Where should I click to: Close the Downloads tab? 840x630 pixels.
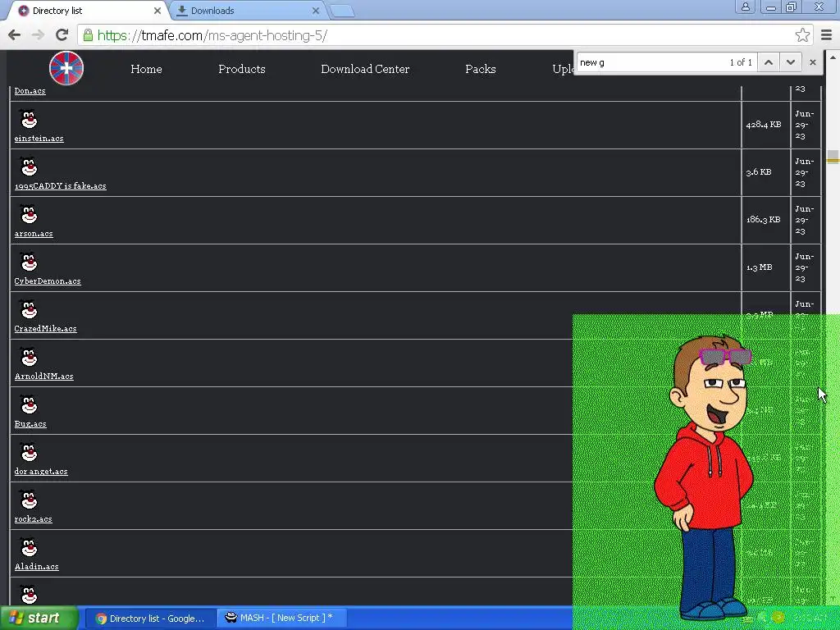click(x=316, y=11)
